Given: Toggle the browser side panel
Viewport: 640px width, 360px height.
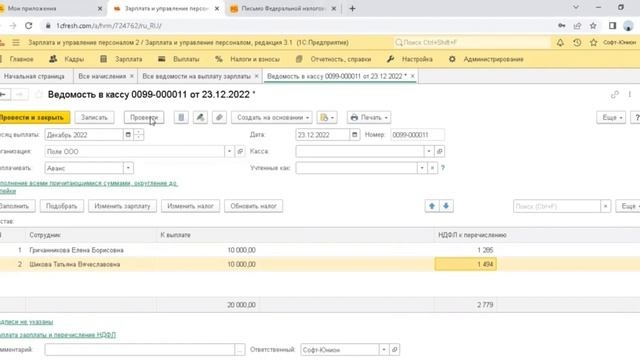Looking at the screenshot, I should 612,26.
